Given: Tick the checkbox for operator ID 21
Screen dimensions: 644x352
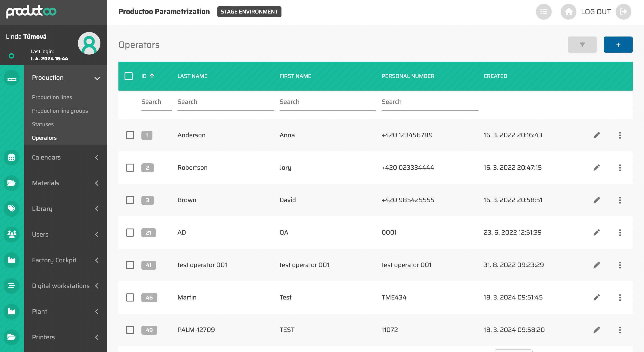Looking at the screenshot, I should coord(130,233).
